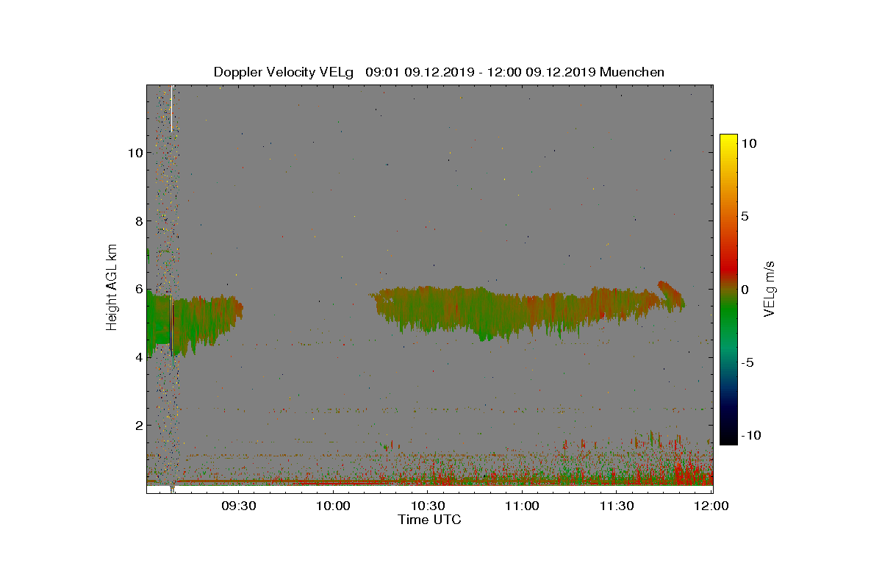The height and width of the screenshot is (588, 882).
Task: Click the colorbar label -10
Action: 751,435
